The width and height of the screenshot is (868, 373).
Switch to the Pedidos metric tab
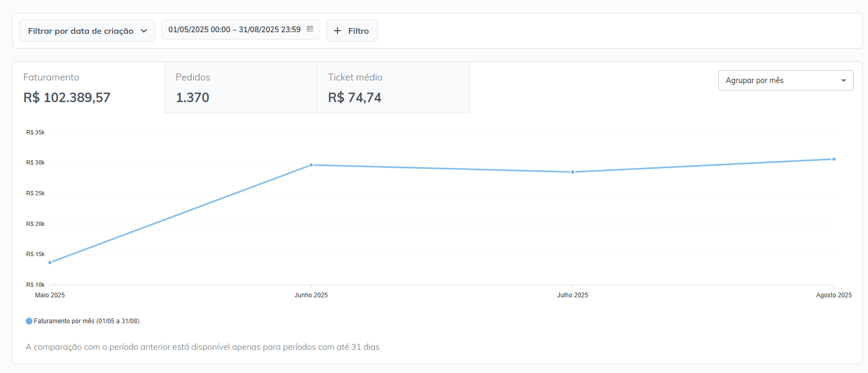coord(241,87)
